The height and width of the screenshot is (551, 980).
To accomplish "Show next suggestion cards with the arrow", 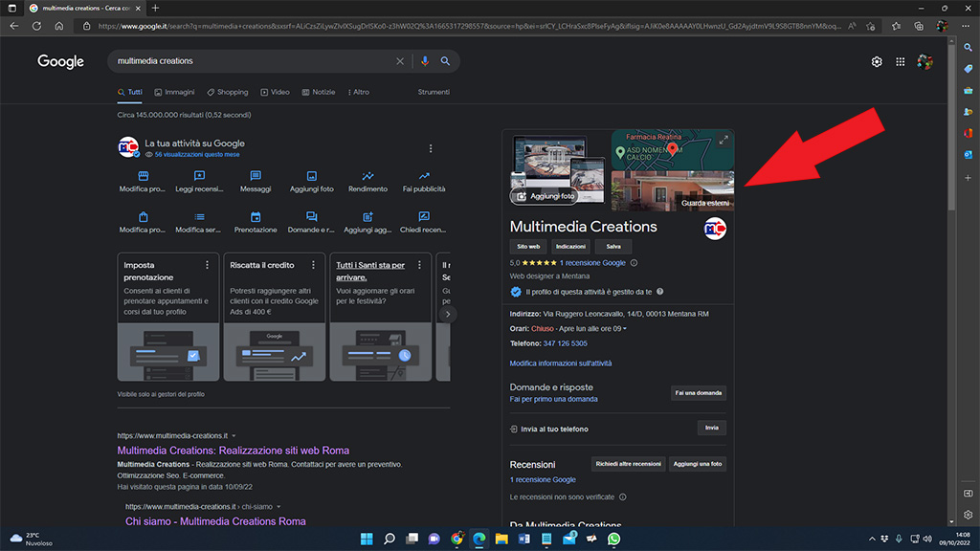I will tap(448, 314).
